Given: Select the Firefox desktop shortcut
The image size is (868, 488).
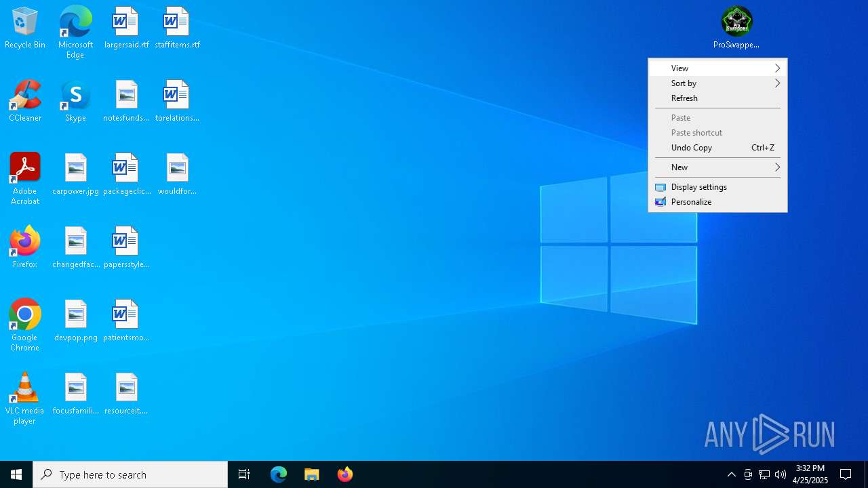Looking at the screenshot, I should click(x=25, y=247).
